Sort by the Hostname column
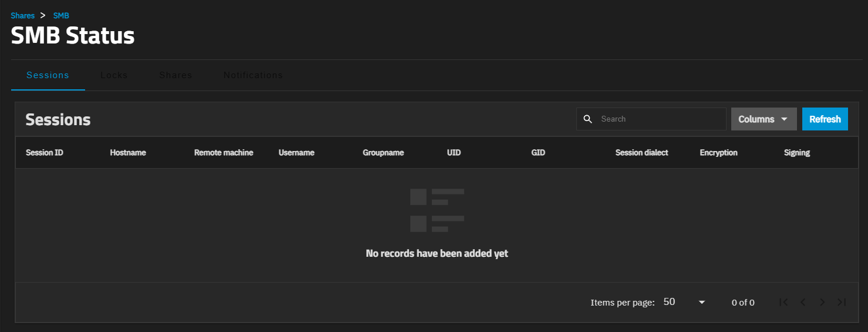 click(x=128, y=153)
